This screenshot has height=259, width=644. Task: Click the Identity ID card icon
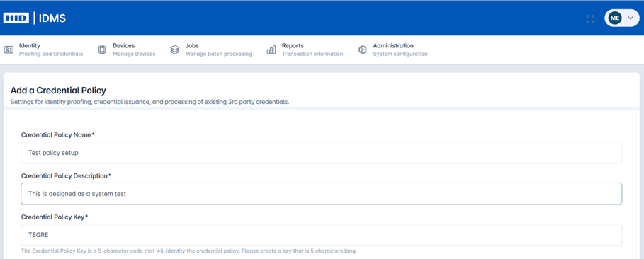tap(9, 50)
